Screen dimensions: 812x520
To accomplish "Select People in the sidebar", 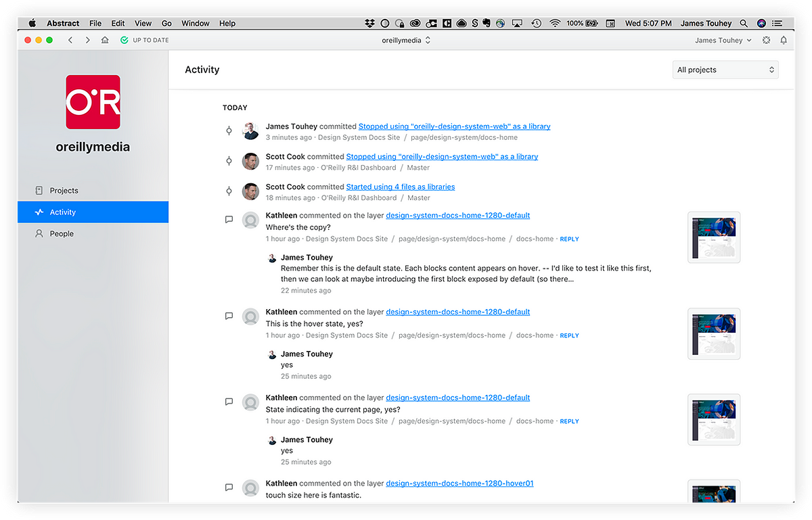I will click(93, 234).
